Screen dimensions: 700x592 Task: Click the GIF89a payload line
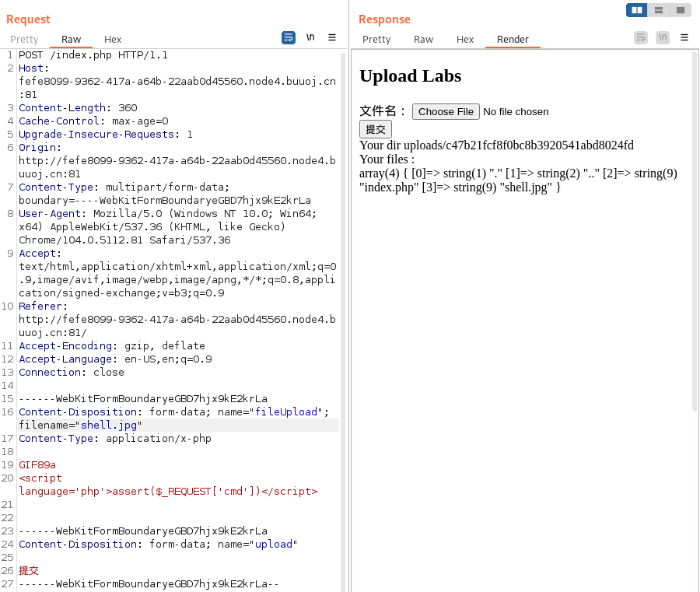[37, 464]
